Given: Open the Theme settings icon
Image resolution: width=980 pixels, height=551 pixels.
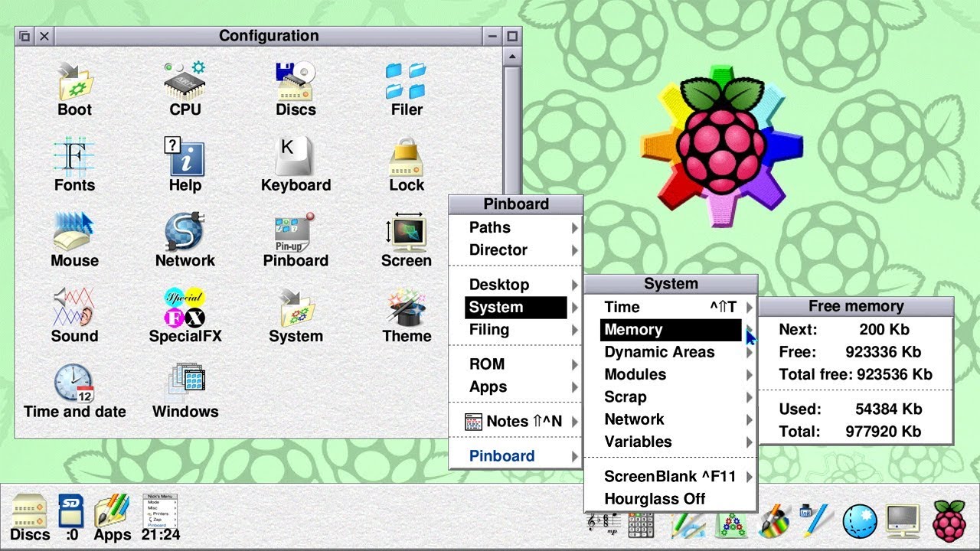Looking at the screenshot, I should [407, 315].
